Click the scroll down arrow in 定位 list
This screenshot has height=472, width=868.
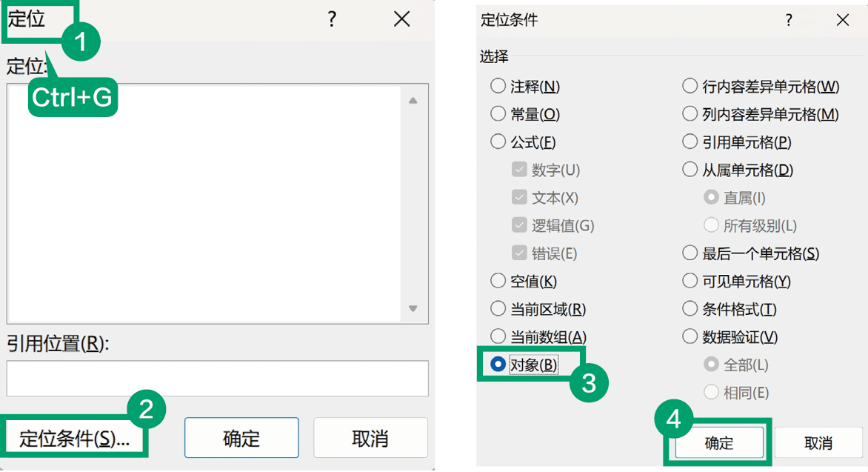click(x=413, y=309)
